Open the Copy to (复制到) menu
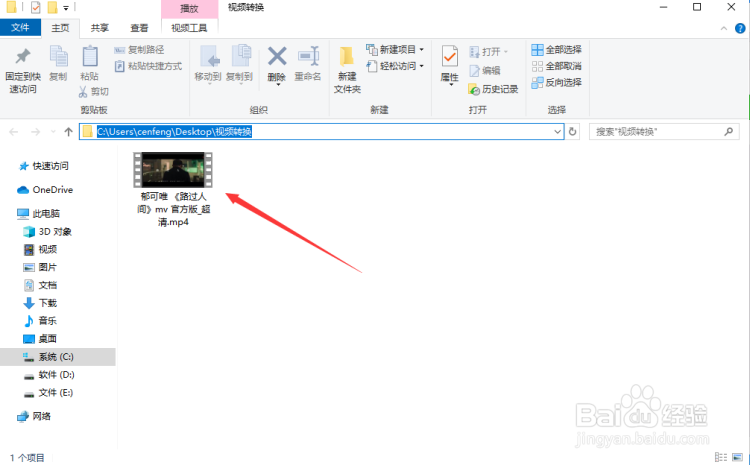 (239, 65)
